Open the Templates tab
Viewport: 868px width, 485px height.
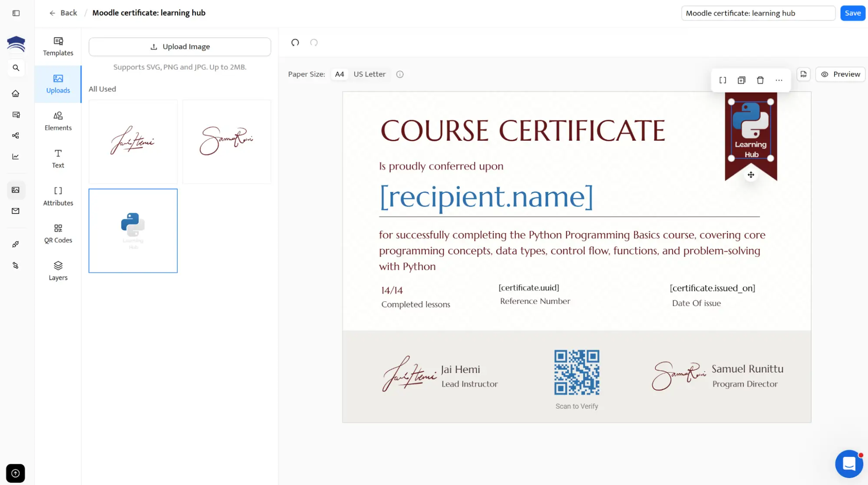(58, 46)
